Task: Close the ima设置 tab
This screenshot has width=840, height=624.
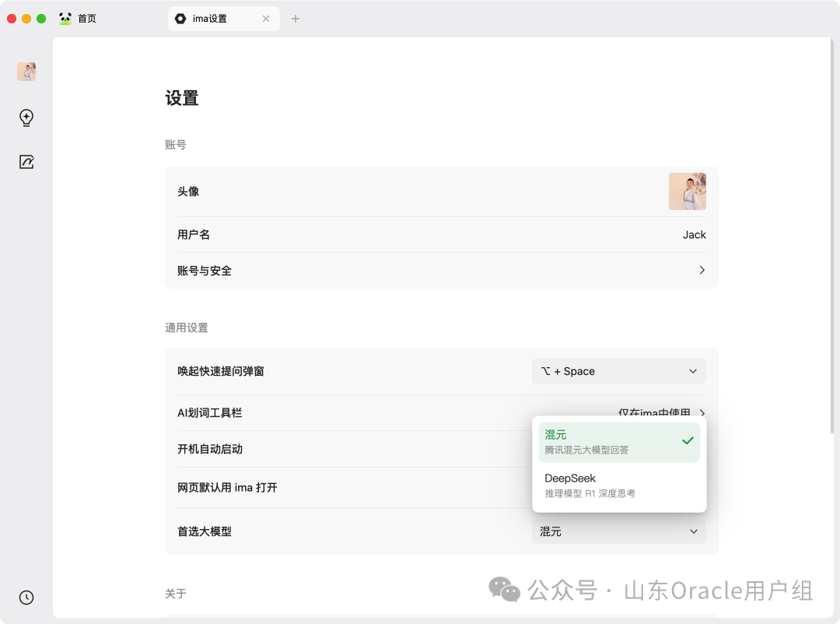Action: point(266,19)
